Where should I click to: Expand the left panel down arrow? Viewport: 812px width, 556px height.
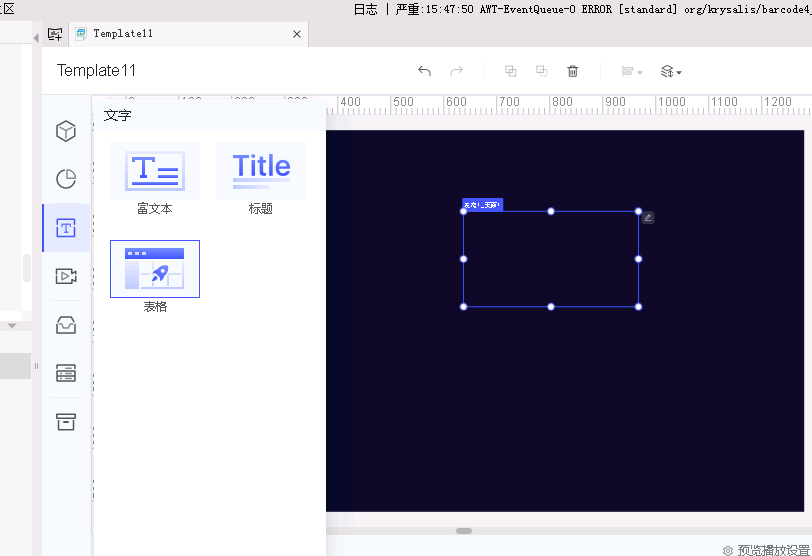[12, 326]
